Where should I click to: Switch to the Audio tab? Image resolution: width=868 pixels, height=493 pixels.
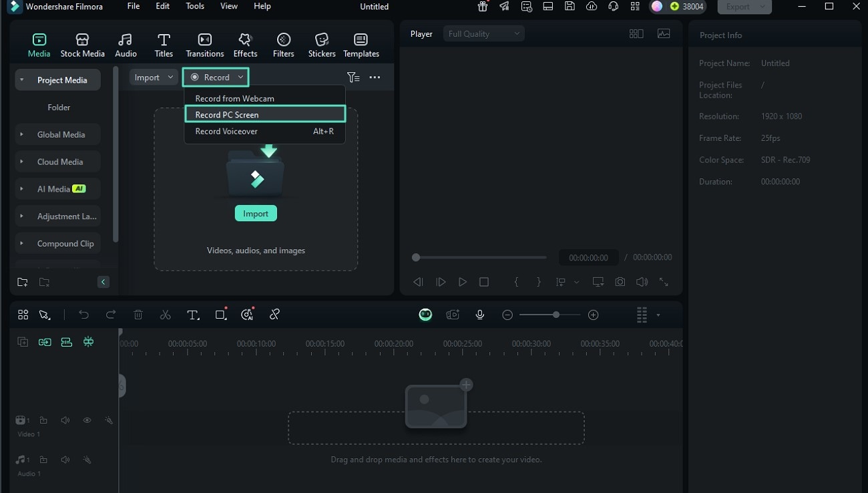tap(126, 45)
